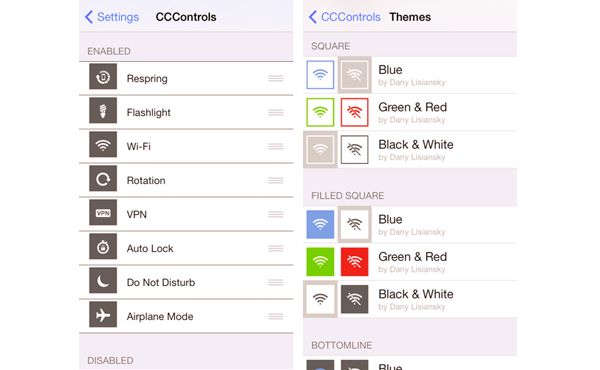This screenshot has height=370, width=600.
Task: Choose the Filled Square Green & Red theme
Action: click(410, 262)
